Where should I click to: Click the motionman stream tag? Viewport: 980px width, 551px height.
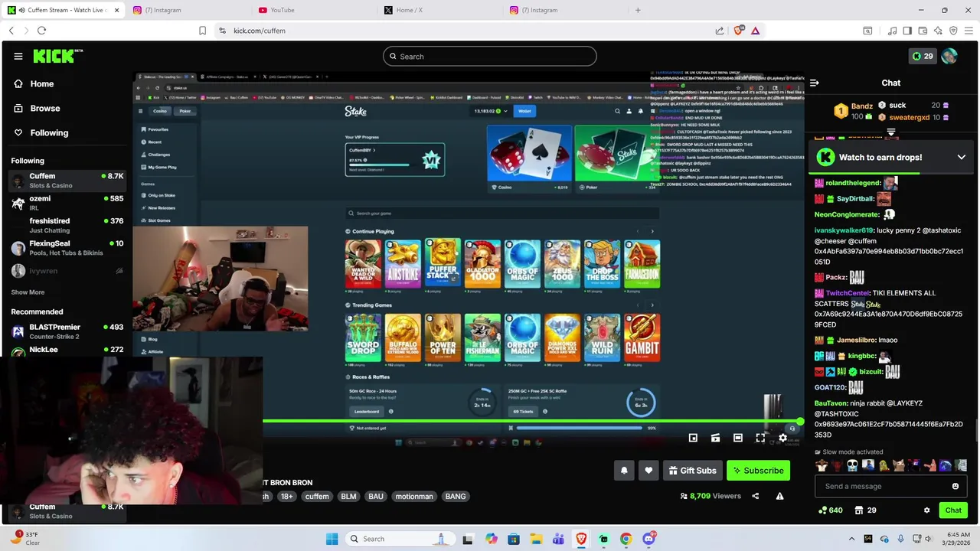click(x=414, y=496)
